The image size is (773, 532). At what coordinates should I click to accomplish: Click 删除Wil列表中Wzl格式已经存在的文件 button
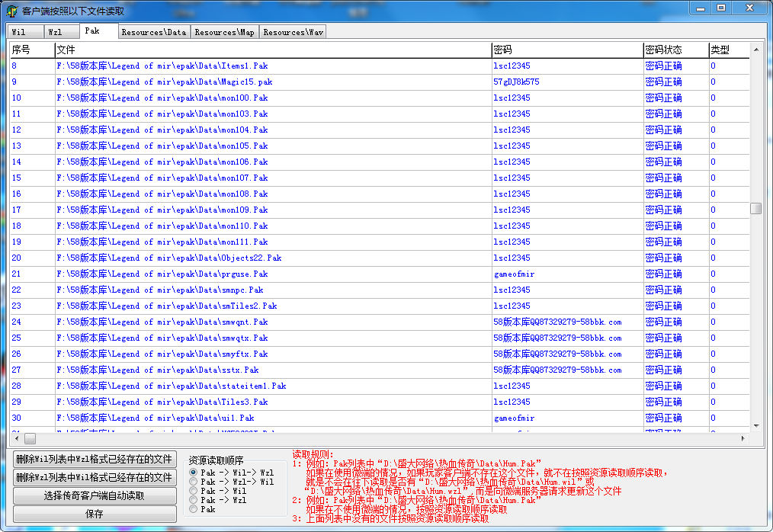[x=95, y=459]
